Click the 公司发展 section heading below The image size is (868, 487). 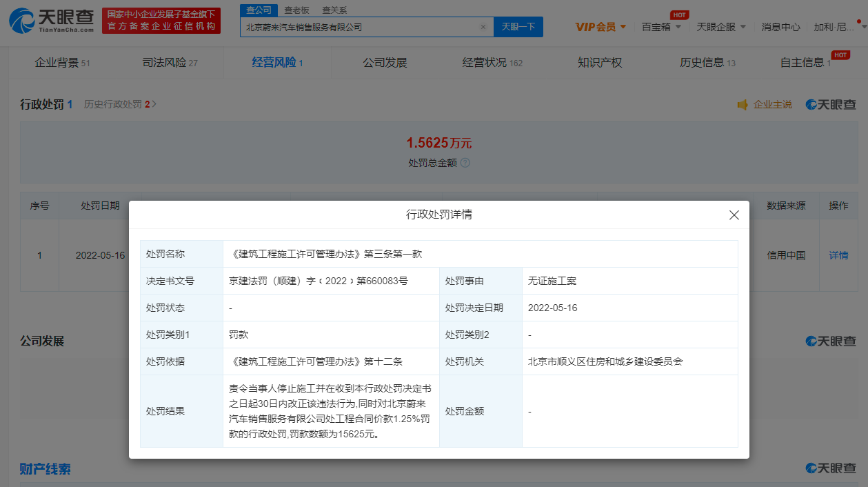click(42, 341)
